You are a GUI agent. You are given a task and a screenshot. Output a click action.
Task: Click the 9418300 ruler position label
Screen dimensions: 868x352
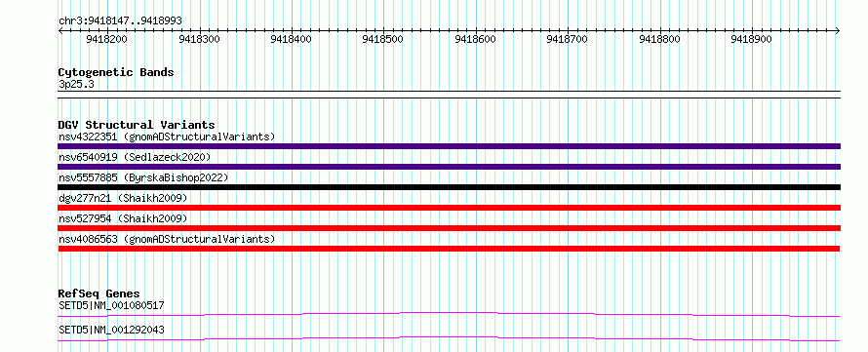199,40
